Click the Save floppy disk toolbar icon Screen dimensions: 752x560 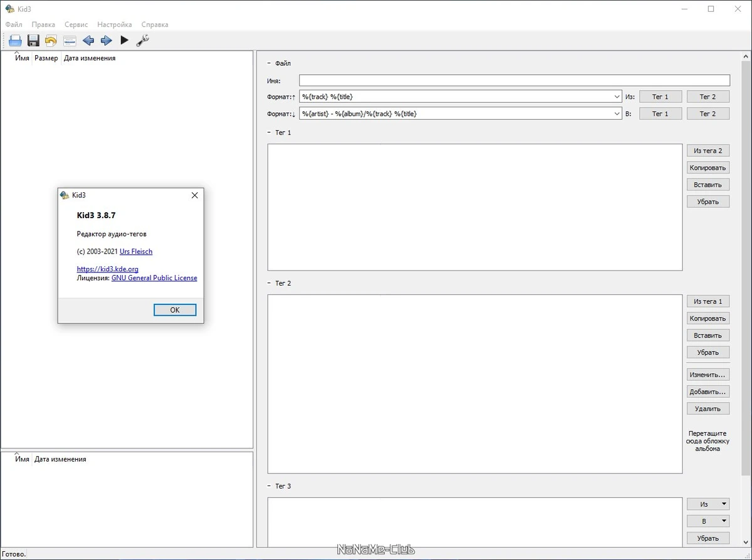point(33,41)
